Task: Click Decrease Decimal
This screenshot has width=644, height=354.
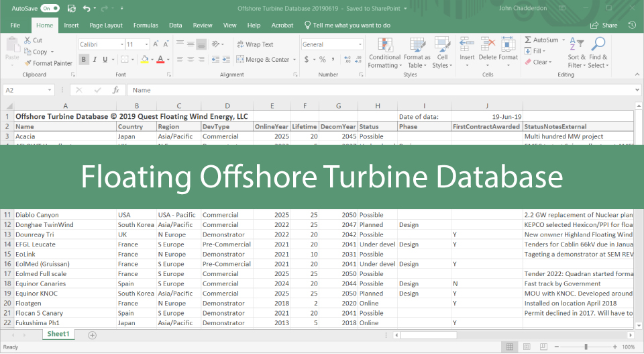Action: 358,60
